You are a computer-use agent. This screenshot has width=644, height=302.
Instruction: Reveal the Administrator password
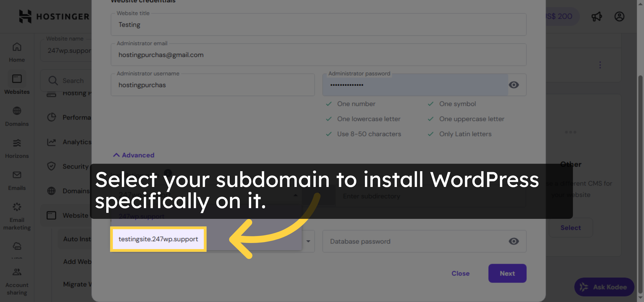pyautogui.click(x=514, y=85)
